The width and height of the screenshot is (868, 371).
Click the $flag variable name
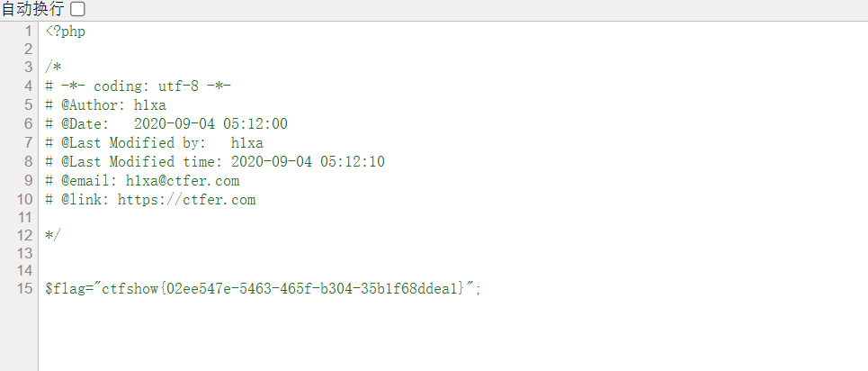coord(65,289)
